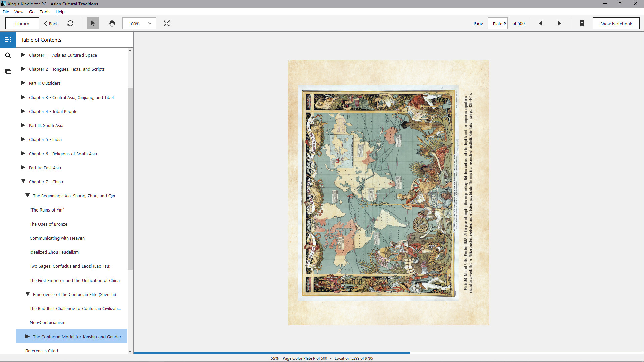Click the sync refresh icon

tap(70, 23)
